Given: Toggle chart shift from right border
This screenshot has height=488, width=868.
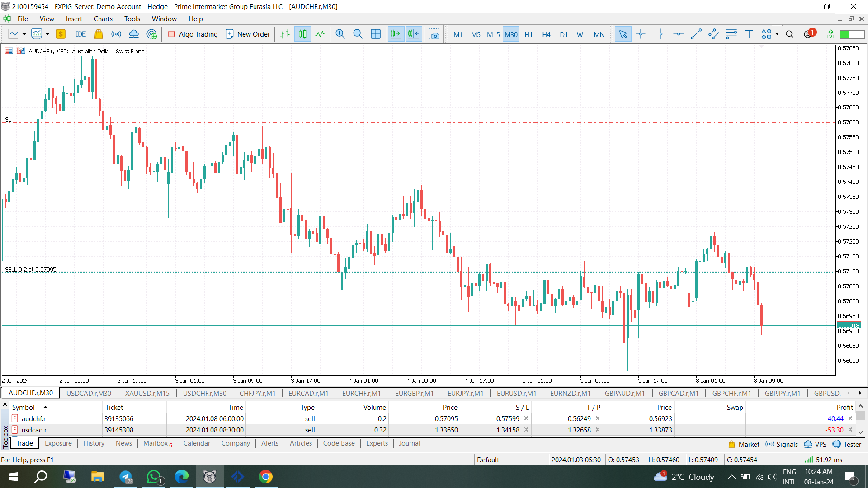Looking at the screenshot, I should (414, 34).
